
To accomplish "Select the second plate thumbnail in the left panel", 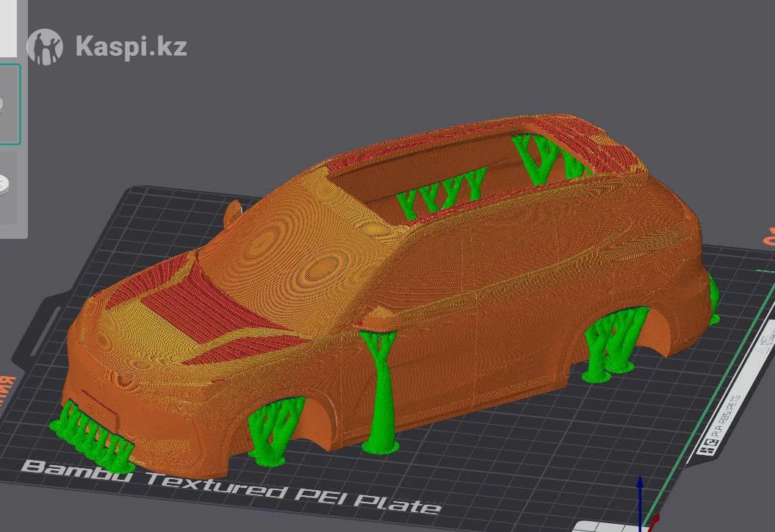I will click(x=7, y=184).
